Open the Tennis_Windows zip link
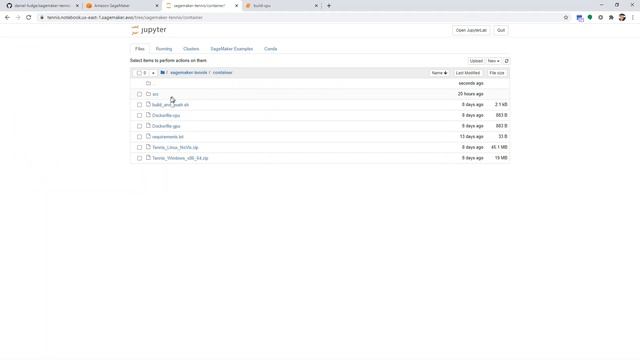Viewport: 640px width, 360px height. tap(180, 158)
